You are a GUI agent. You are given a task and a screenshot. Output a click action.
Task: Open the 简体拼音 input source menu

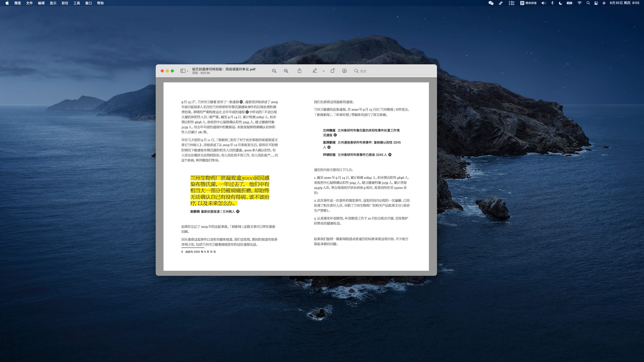tap(528, 3)
